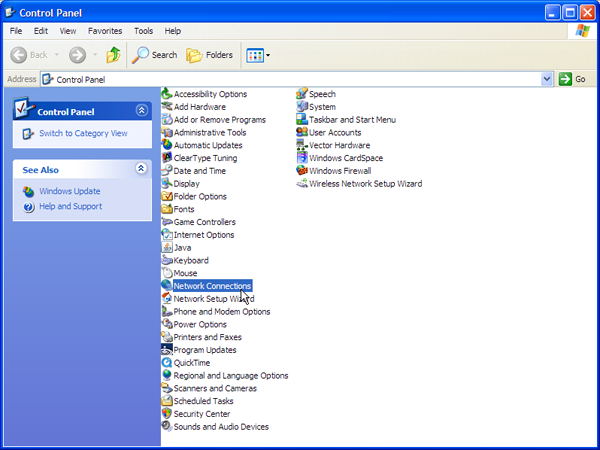Viewport: 600px width, 450px height.
Task: Open the Windows Update link
Action: 70,191
